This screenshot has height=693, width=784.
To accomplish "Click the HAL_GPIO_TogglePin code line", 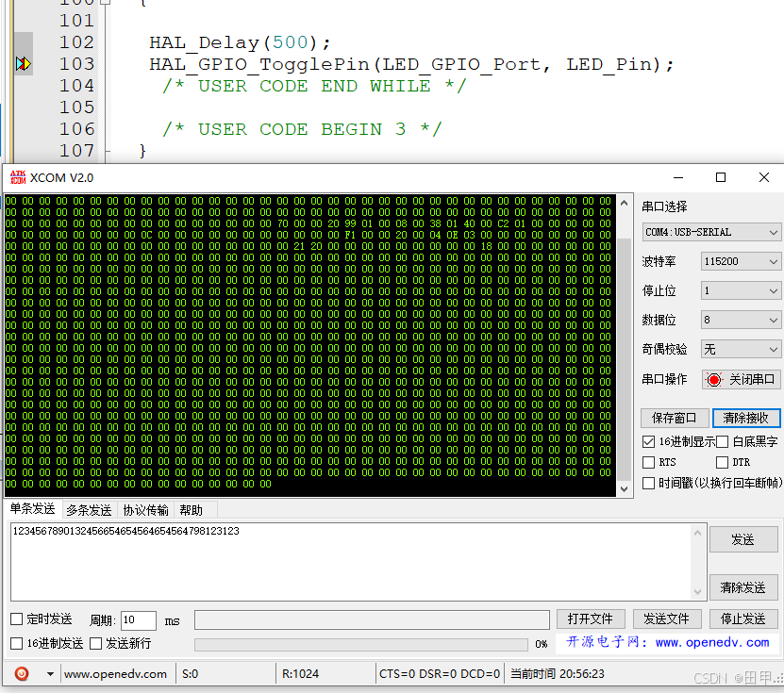I will tap(411, 64).
